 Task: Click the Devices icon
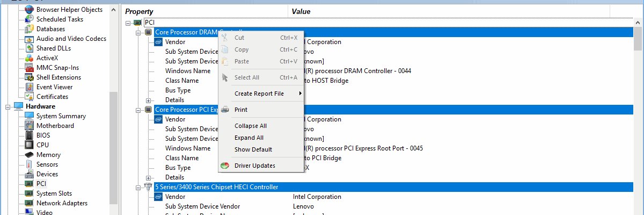pyautogui.click(x=29, y=174)
